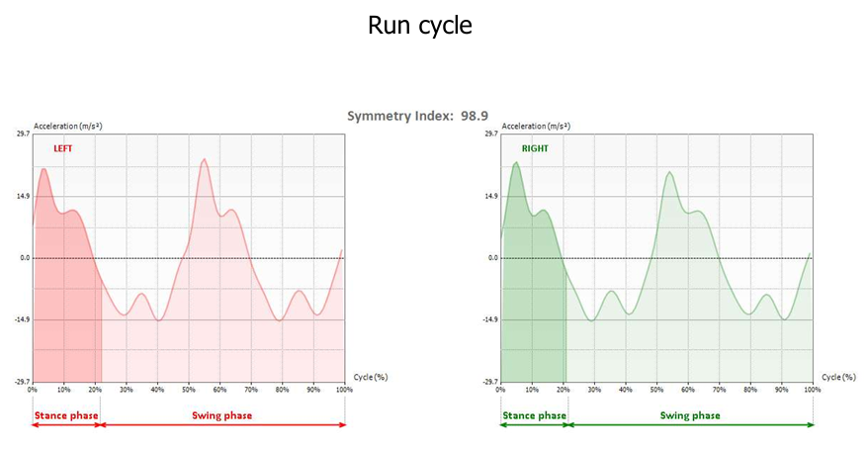The height and width of the screenshot is (449, 868).
Task: Click the green Swing phase label
Action: click(690, 415)
